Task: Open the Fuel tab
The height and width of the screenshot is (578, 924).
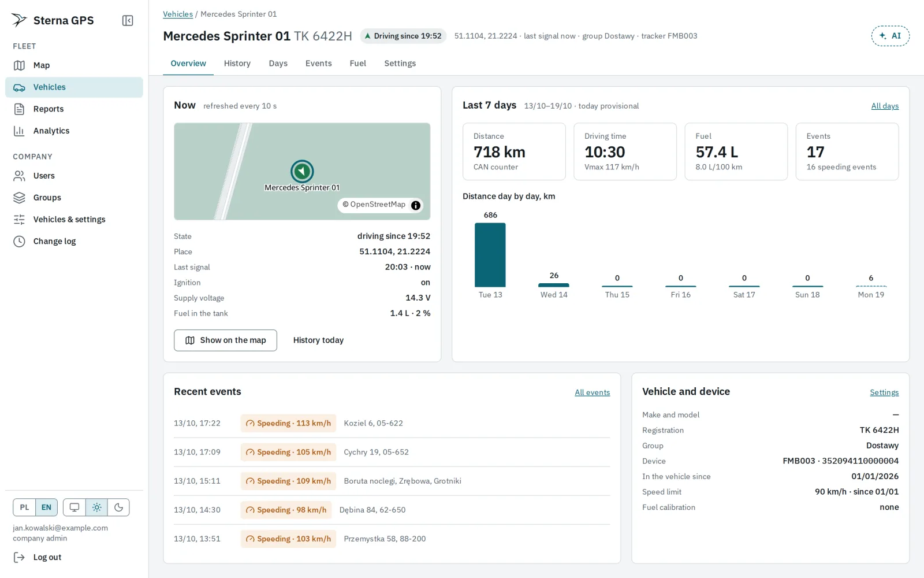Action: pos(358,64)
